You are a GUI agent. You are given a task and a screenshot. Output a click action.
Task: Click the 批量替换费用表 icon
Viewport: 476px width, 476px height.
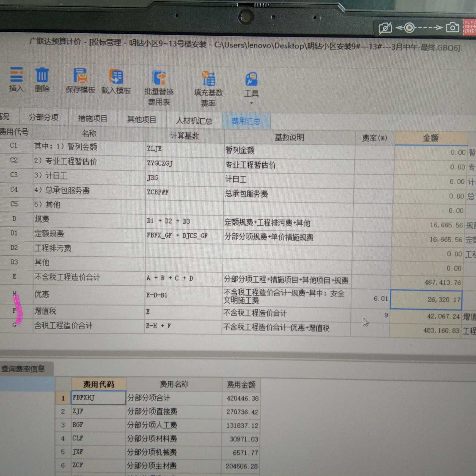click(159, 78)
